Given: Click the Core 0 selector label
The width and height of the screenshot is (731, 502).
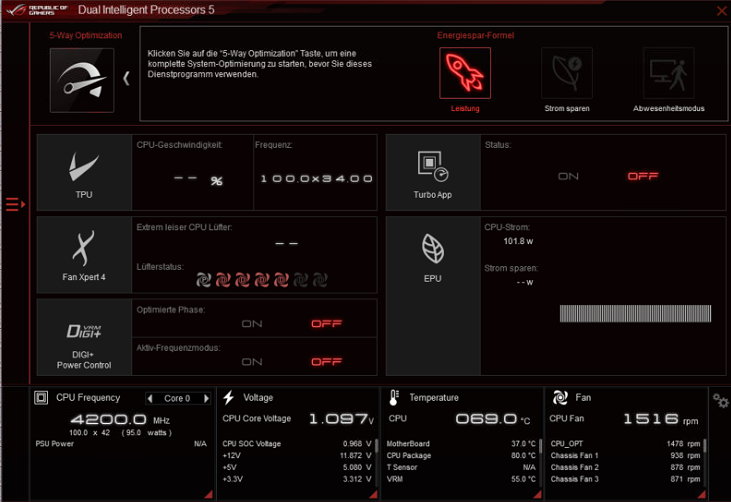Looking at the screenshot, I should click(x=177, y=399).
